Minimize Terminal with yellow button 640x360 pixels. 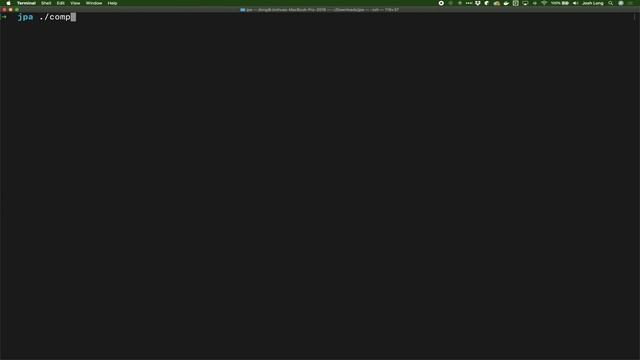coord(11,9)
